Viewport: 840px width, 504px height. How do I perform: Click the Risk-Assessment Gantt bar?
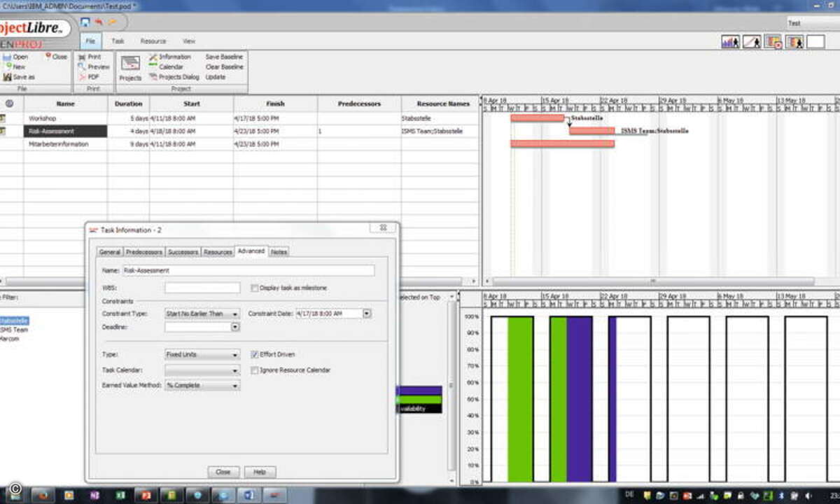click(592, 131)
